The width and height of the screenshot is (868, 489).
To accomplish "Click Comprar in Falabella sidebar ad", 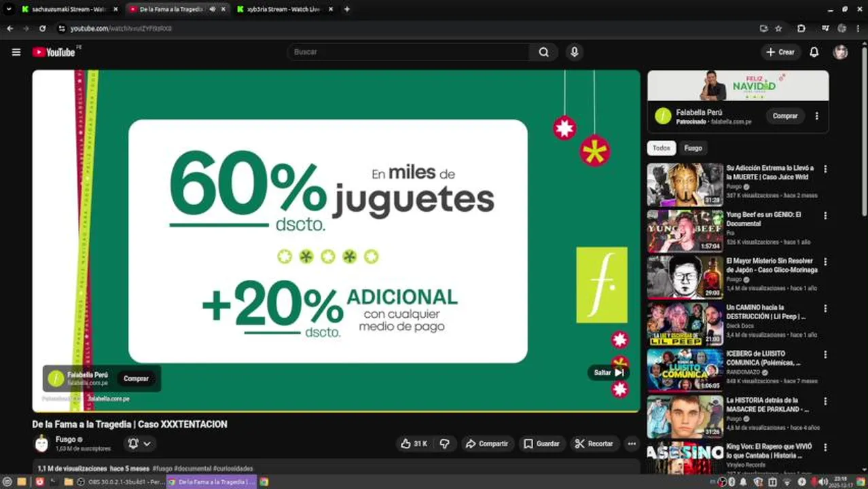I will [x=784, y=116].
